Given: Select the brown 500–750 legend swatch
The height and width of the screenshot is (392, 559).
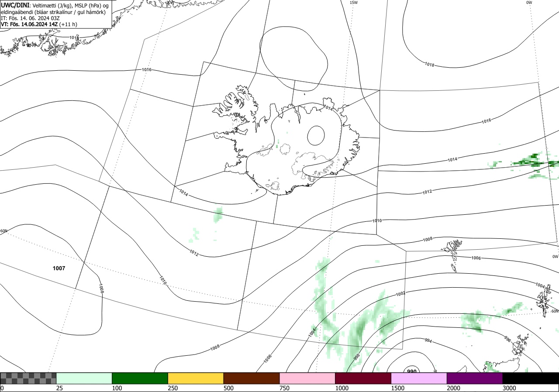Looking at the screenshot, I should (x=252, y=378).
